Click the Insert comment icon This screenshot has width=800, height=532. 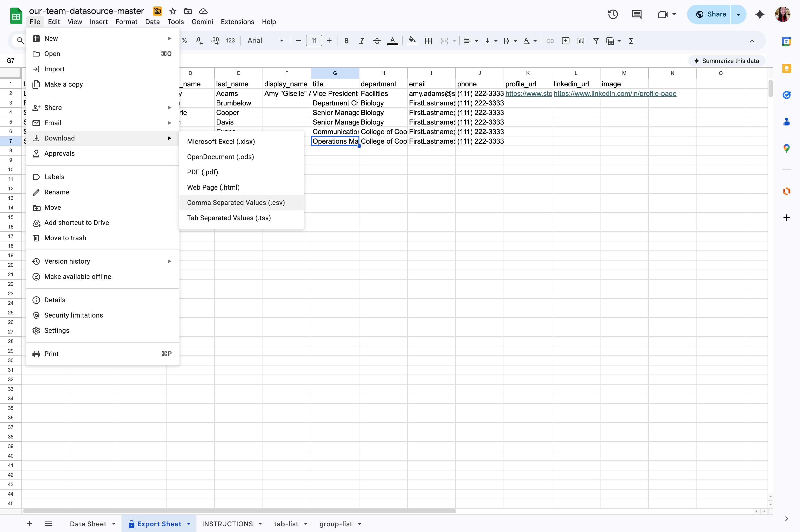click(x=565, y=41)
